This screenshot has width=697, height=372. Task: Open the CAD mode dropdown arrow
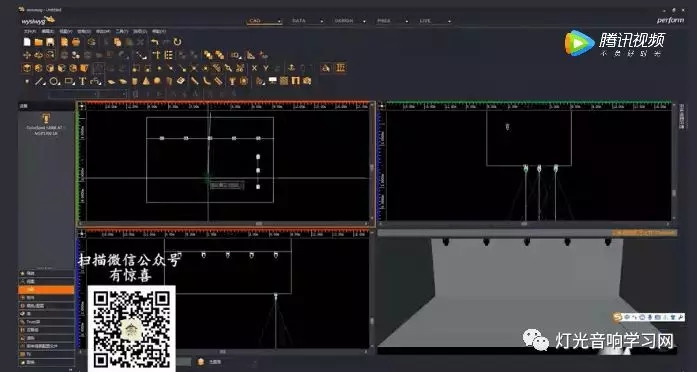[x=279, y=21]
